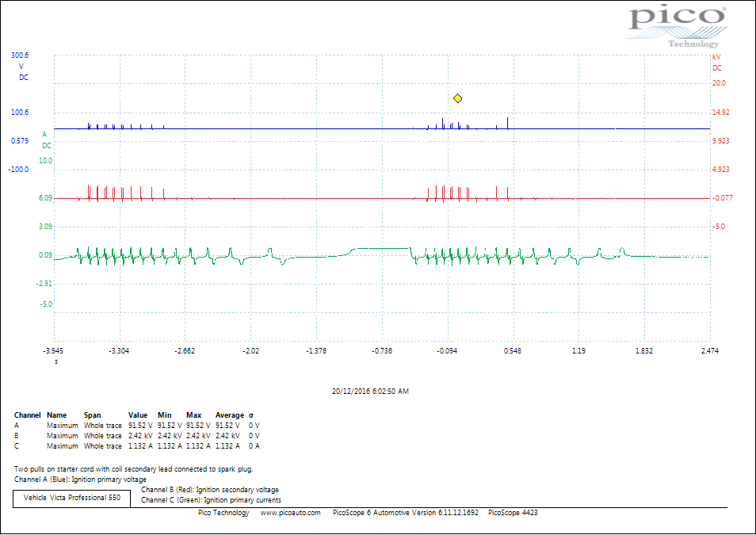Click the 0 A sigma cell
This screenshot has width=756, height=535.
pyautogui.click(x=254, y=445)
